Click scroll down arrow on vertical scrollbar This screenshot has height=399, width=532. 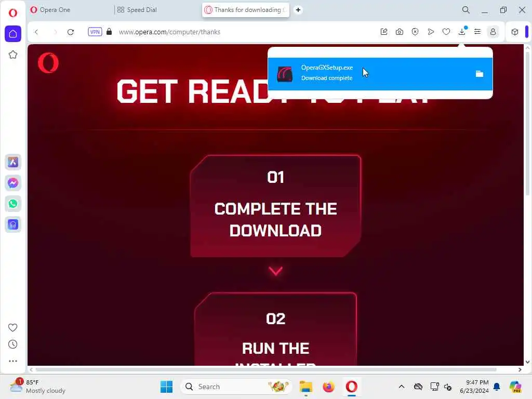point(528,362)
